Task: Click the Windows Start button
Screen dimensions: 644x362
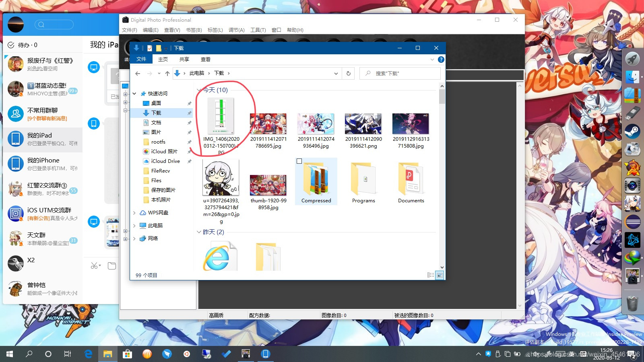Action: (x=10, y=354)
